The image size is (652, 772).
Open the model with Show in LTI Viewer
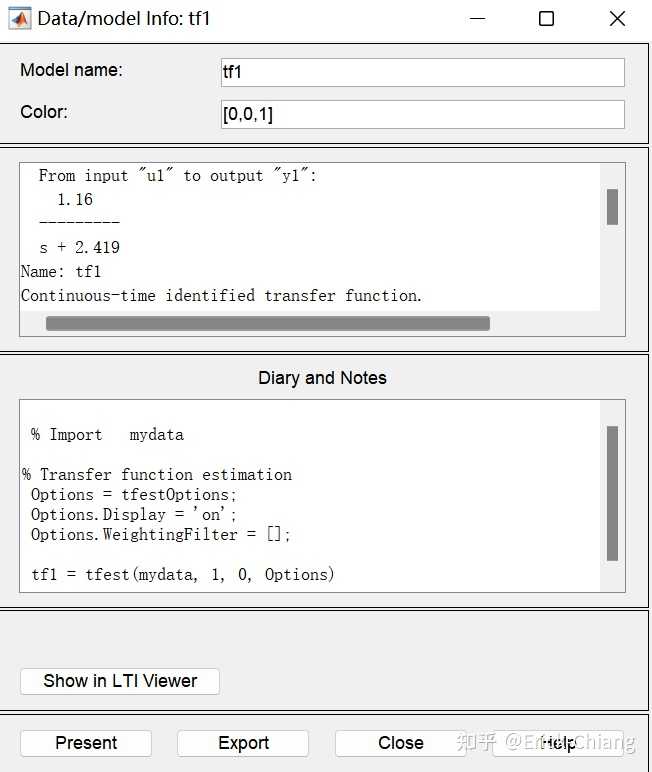(x=120, y=681)
